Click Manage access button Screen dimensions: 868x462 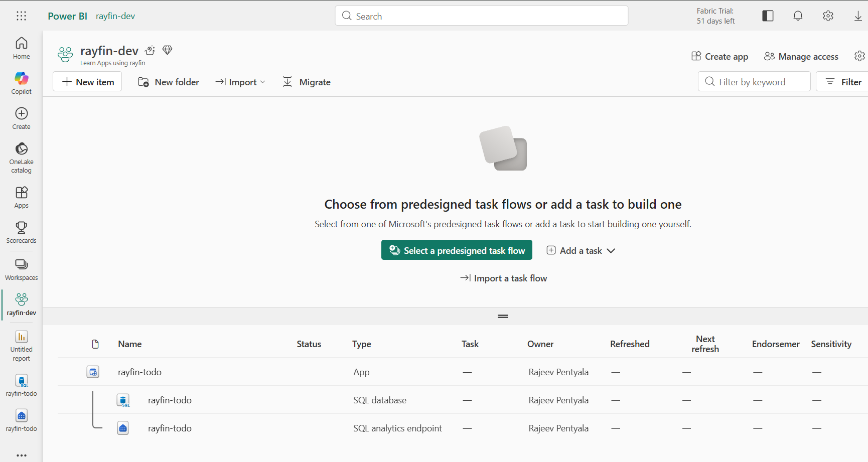coord(801,57)
